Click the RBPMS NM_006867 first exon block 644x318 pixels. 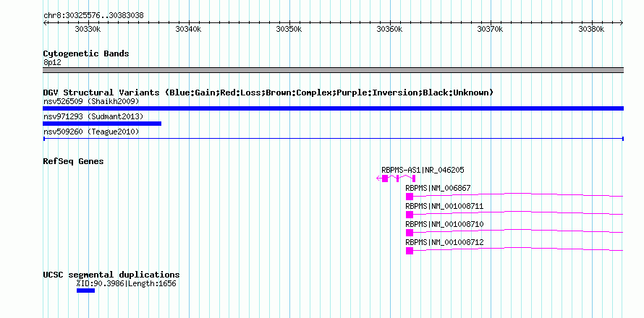409,197
